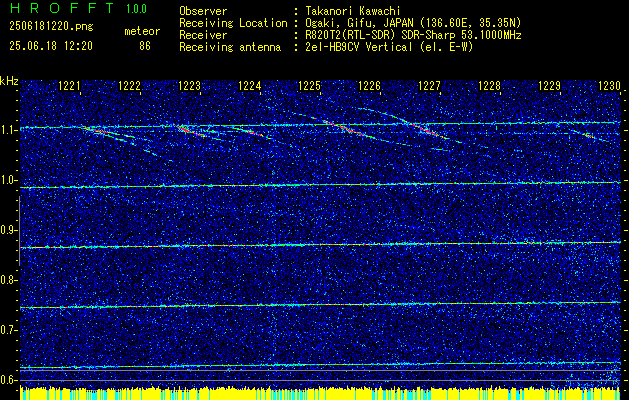Click the Receiving antenna field label
The width and height of the screenshot is (629, 400).
pyautogui.click(x=230, y=47)
